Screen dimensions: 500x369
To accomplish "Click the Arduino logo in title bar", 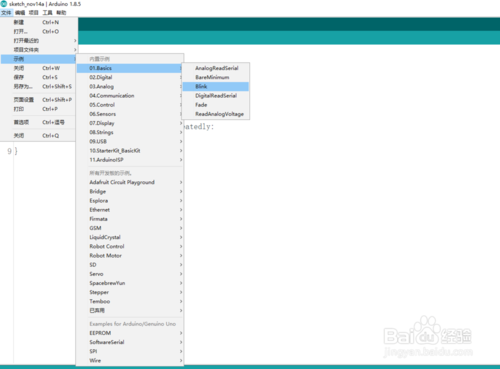I will pos(4,4).
